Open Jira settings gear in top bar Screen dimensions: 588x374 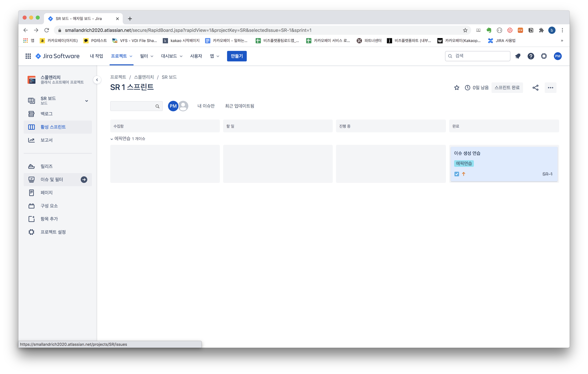point(544,56)
